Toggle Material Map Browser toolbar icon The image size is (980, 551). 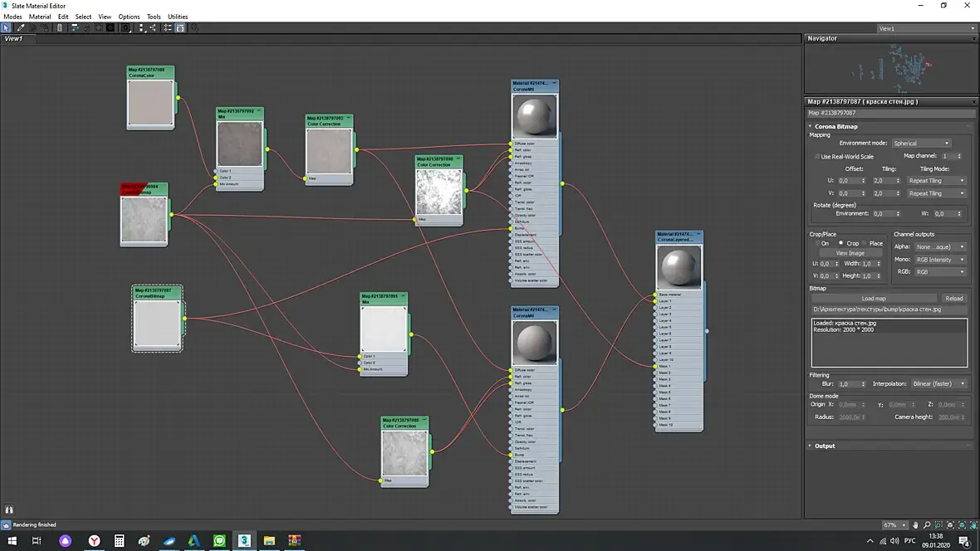168,27
